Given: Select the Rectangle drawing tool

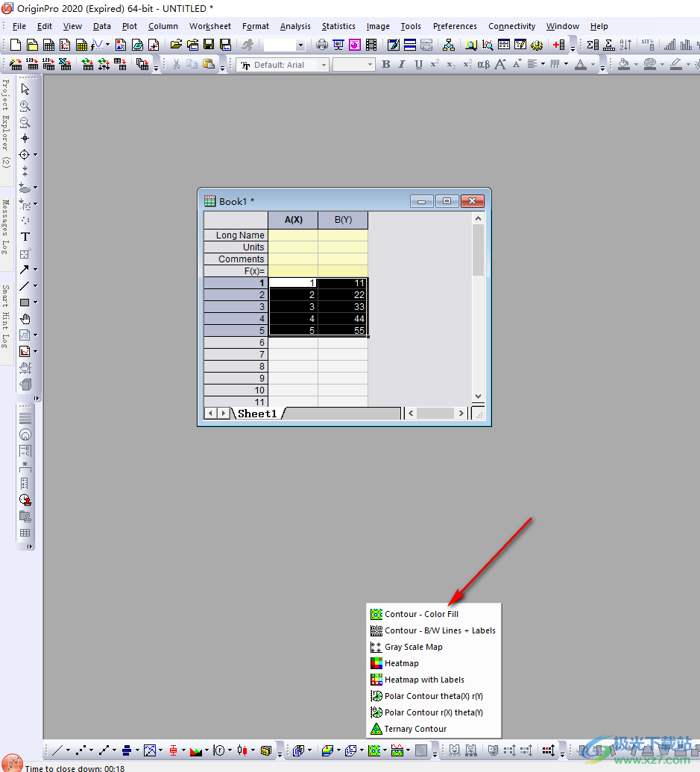Looking at the screenshot, I should click(24, 303).
